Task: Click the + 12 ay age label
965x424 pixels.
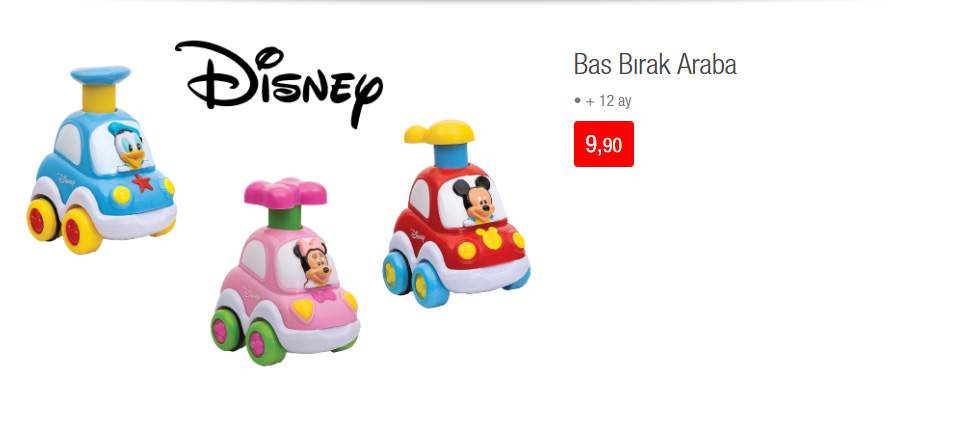Action: [x=609, y=101]
